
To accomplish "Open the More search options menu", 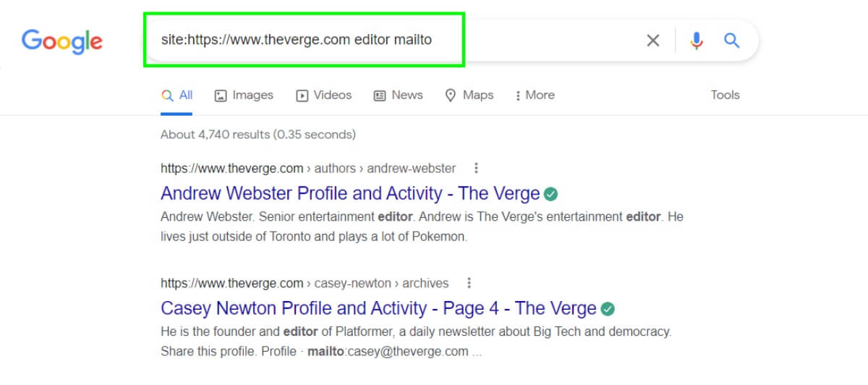I will [535, 95].
